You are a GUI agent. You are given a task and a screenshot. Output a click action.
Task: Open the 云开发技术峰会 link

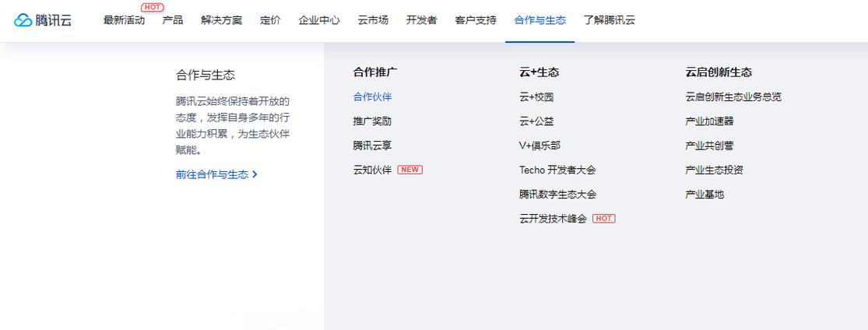(553, 219)
